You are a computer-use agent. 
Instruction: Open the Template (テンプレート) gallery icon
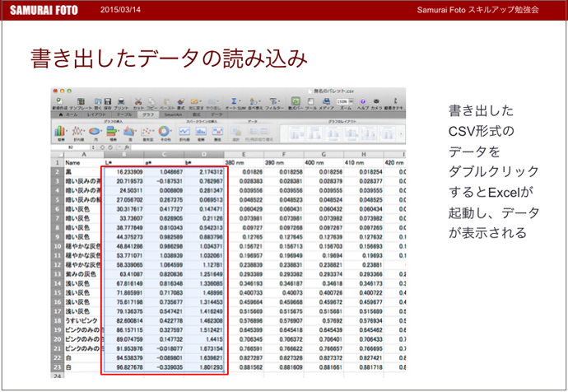click(x=81, y=101)
